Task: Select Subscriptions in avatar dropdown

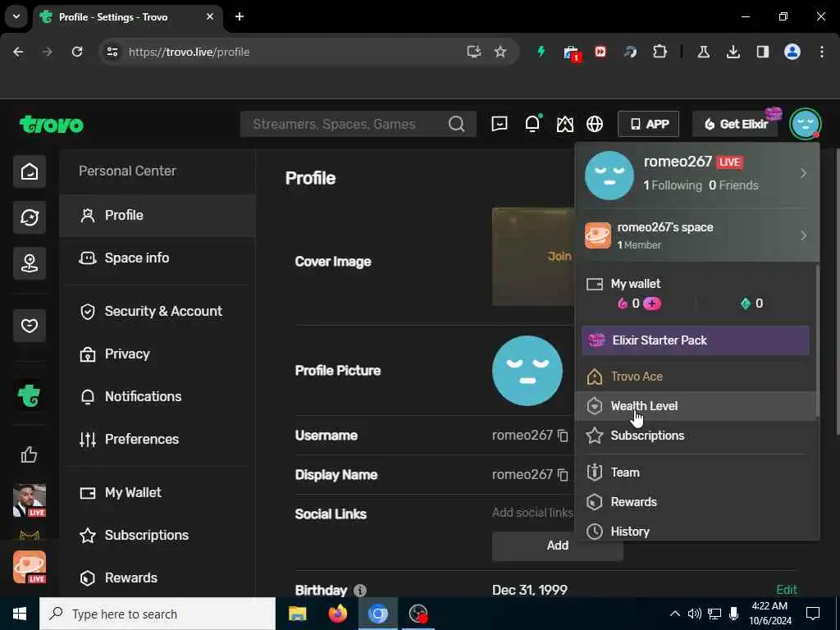Action: 696,436
